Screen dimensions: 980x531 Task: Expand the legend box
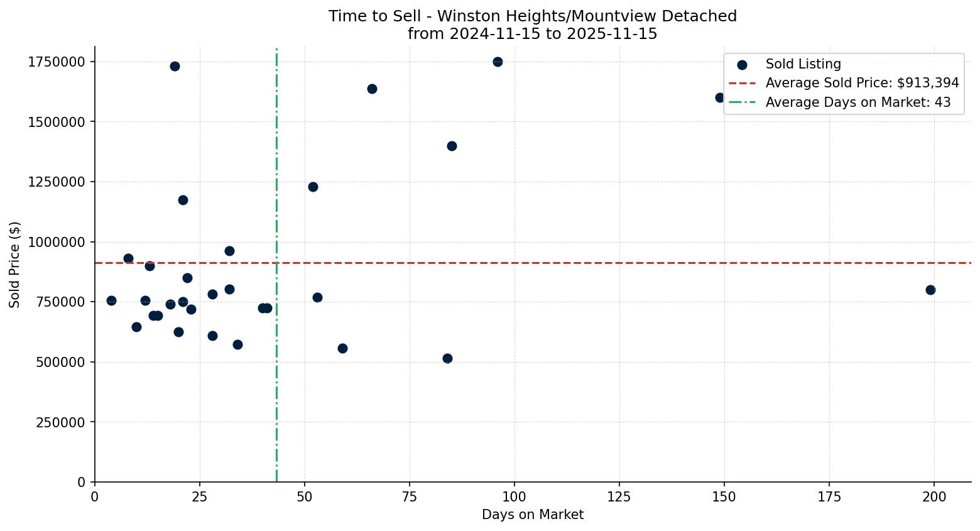(844, 82)
